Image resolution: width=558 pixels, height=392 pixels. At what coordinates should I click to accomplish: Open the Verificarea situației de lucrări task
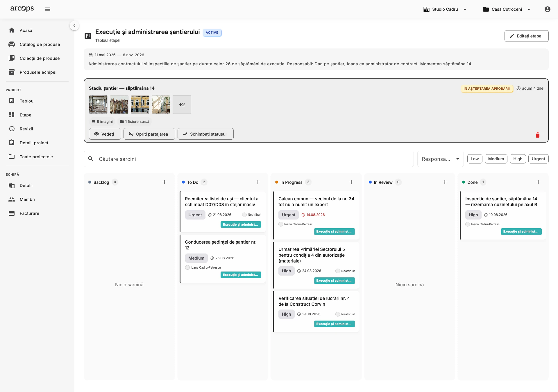[316, 311]
